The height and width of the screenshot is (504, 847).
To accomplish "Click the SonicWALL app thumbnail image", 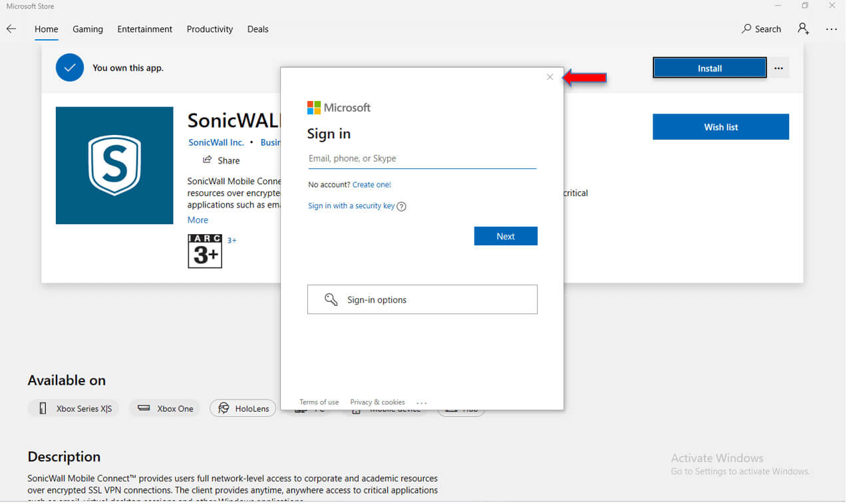I will click(114, 165).
